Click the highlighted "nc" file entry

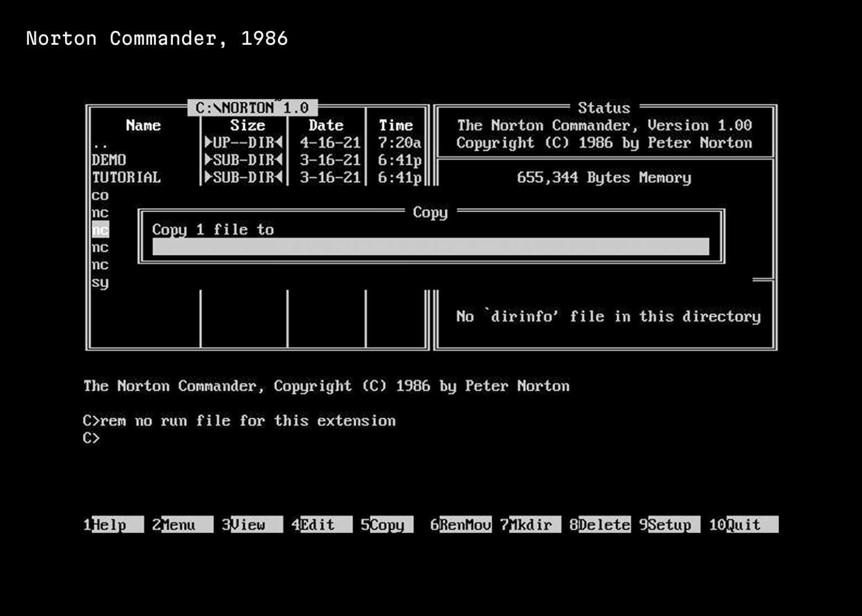[x=100, y=230]
